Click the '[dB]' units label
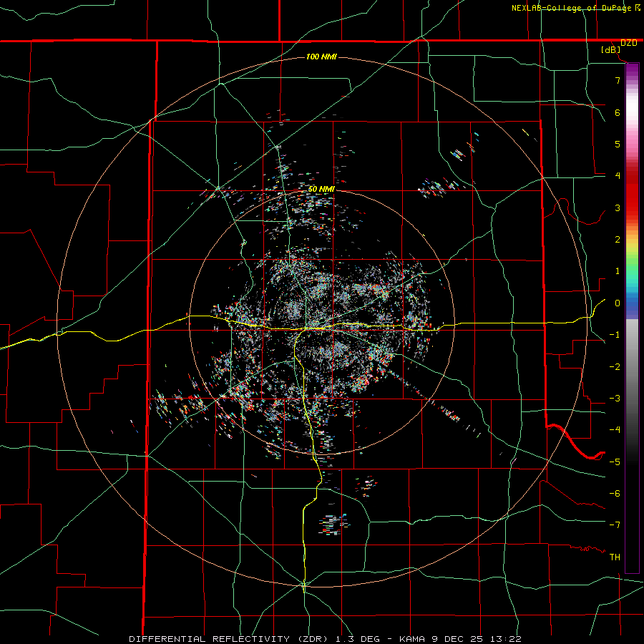The image size is (644, 644). (611, 49)
